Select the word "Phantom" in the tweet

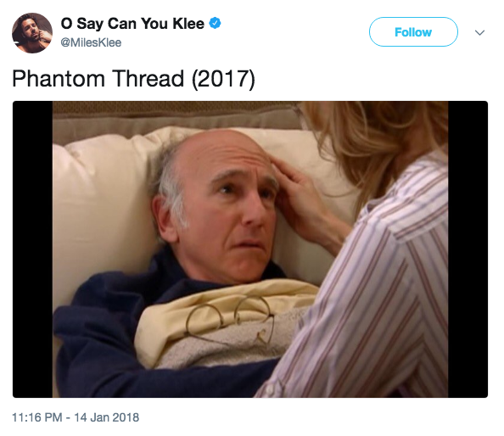[59, 79]
